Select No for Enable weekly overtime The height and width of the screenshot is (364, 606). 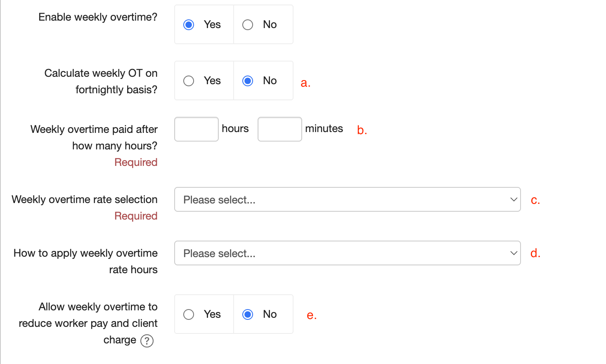(248, 25)
